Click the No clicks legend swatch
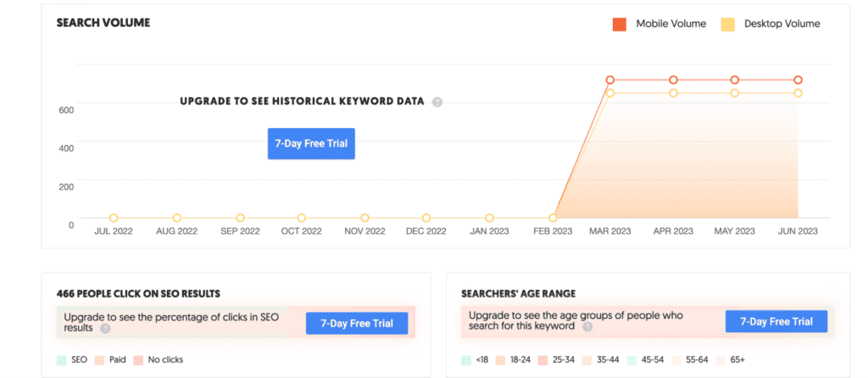The height and width of the screenshot is (378, 868). pyautogui.click(x=138, y=359)
